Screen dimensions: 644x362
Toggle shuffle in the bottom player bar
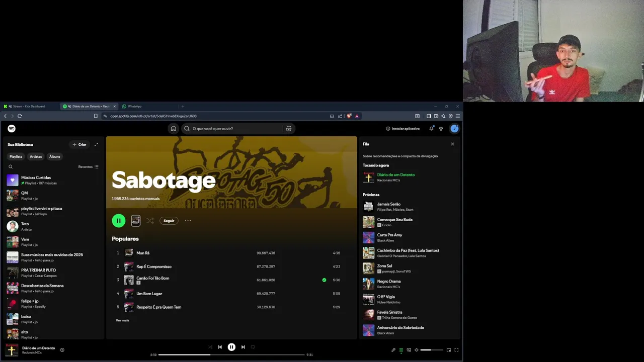click(210, 347)
